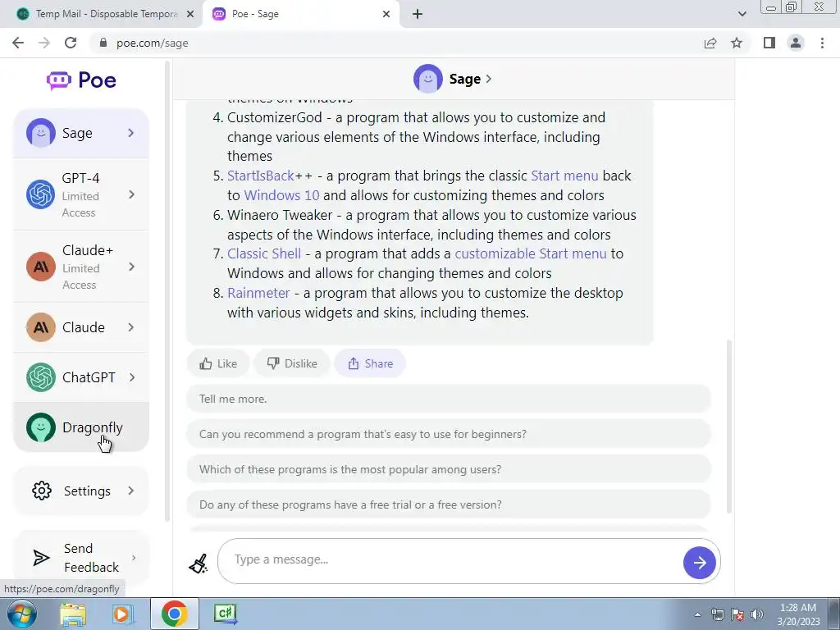Open the Chrome three-dot menu
Viewport: 840px width, 630px height.
pyautogui.click(x=822, y=43)
